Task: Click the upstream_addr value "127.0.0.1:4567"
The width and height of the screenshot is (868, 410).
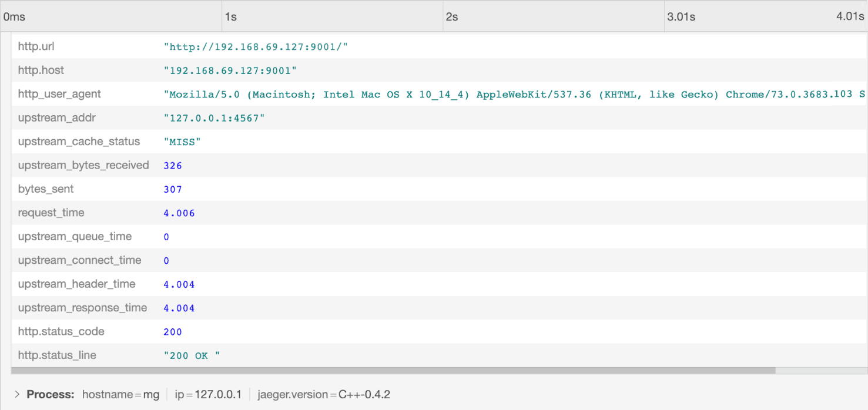Action: tap(214, 118)
